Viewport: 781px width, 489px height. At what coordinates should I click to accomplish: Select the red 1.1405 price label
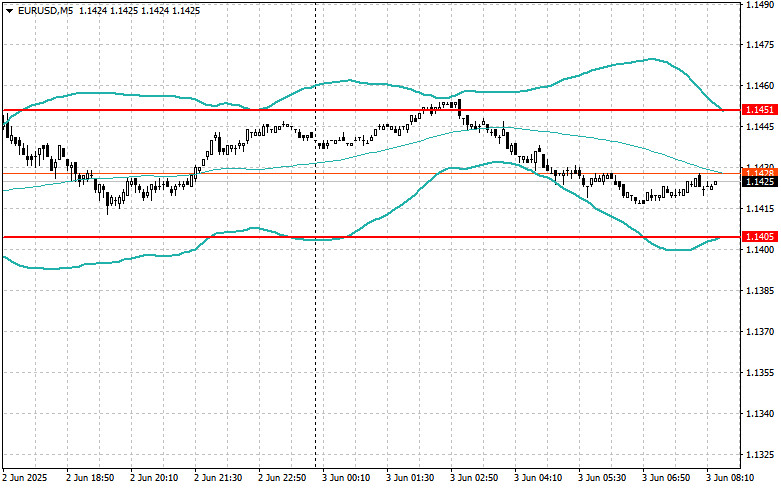point(760,237)
